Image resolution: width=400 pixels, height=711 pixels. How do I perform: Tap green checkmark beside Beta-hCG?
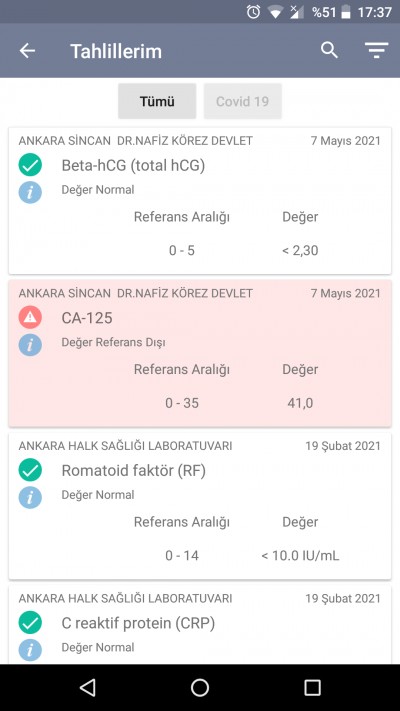point(30,165)
